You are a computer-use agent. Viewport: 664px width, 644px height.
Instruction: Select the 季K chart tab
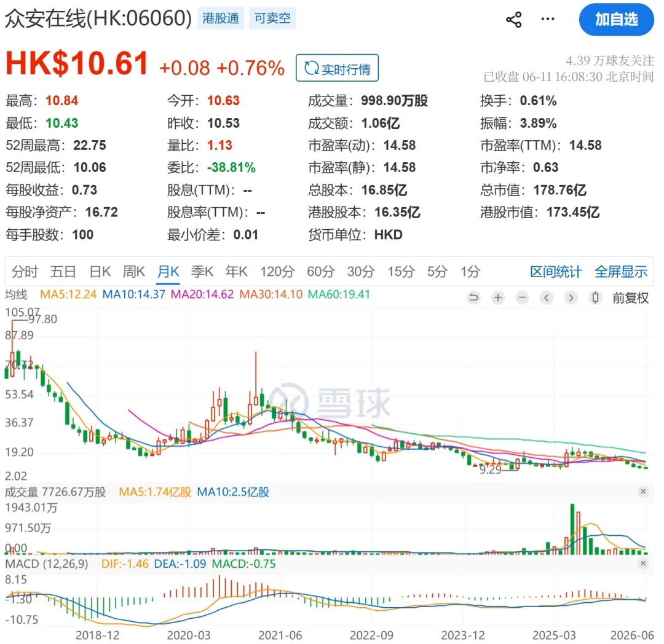[202, 271]
